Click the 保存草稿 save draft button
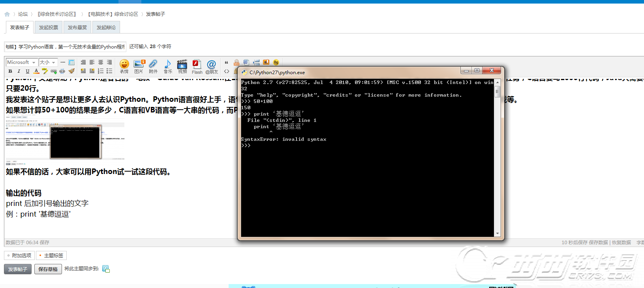 coord(48,269)
